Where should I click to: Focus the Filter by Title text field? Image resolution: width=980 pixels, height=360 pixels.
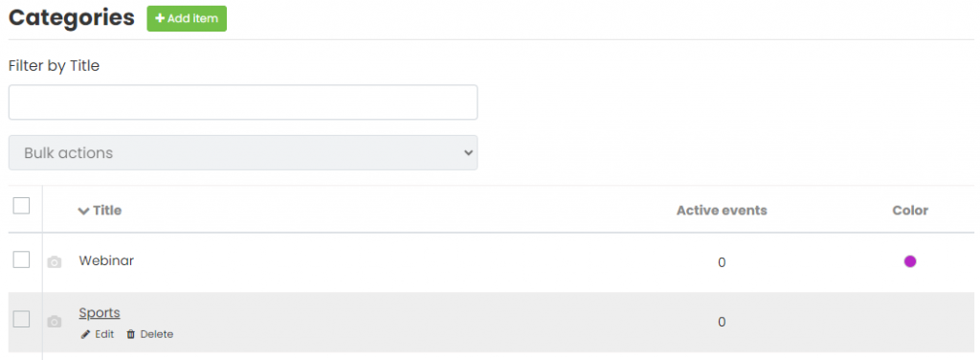pos(243,102)
